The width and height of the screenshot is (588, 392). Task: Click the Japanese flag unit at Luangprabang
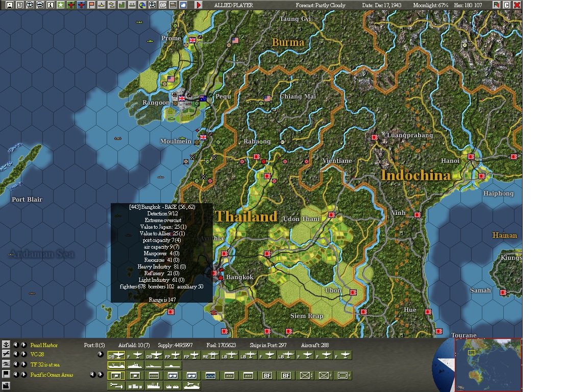(x=374, y=137)
